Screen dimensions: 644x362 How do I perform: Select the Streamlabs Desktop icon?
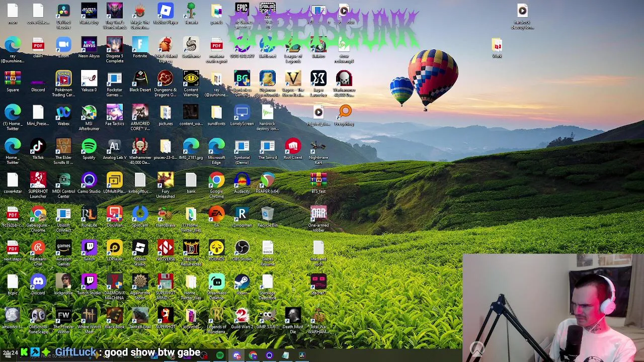(216, 287)
